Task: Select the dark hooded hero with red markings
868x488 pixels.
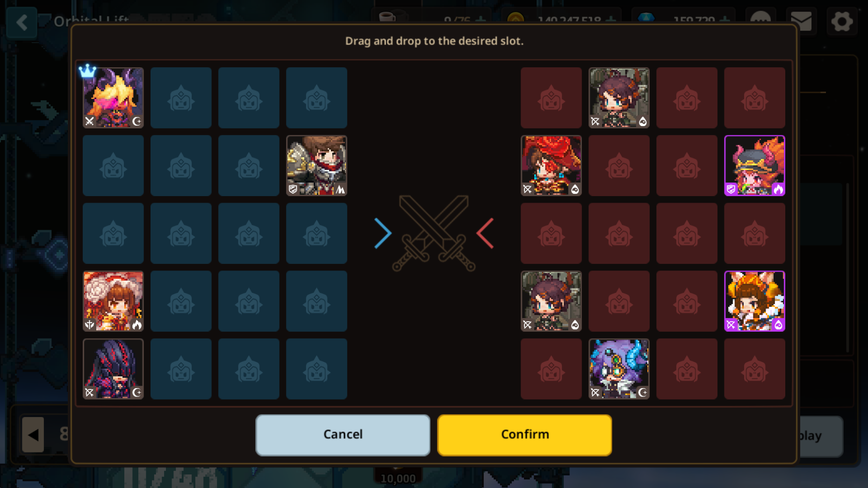Action: (113, 368)
